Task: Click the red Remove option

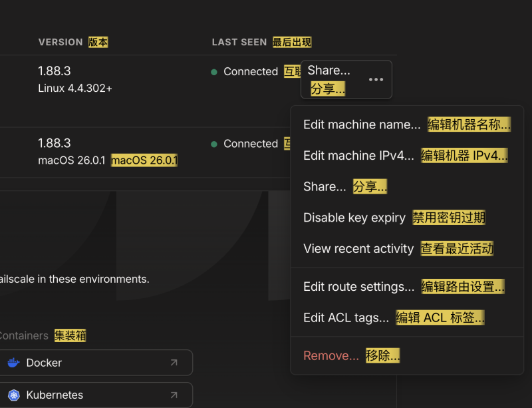Action: click(331, 356)
